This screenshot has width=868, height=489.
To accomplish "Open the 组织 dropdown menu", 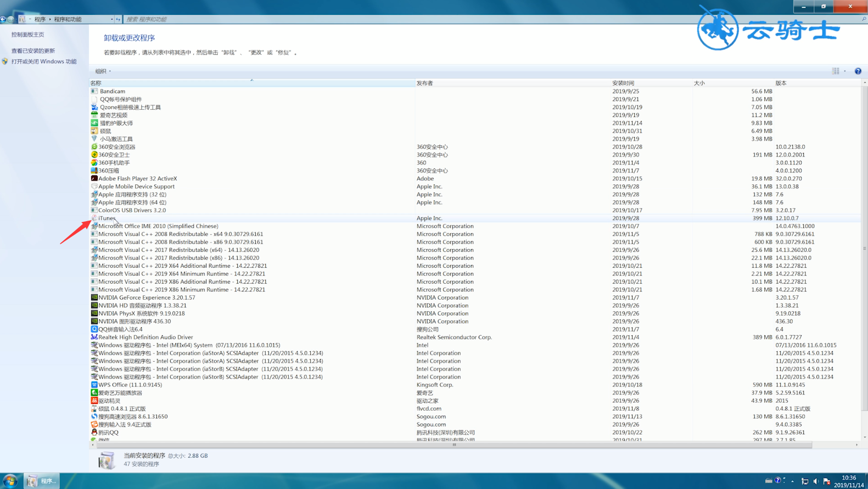I will (103, 71).
